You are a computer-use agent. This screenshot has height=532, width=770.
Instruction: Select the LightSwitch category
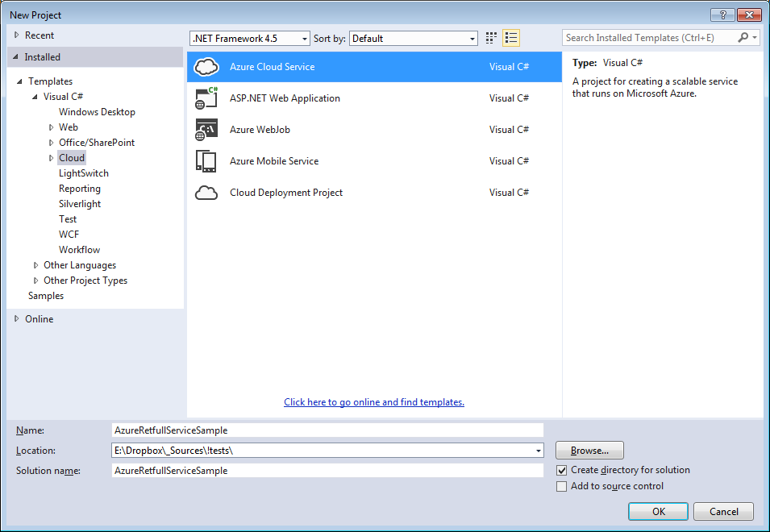(84, 173)
